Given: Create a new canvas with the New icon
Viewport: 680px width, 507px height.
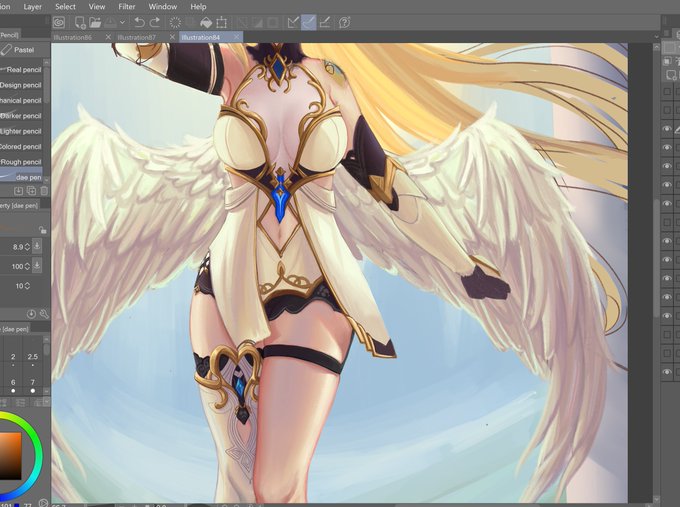Looking at the screenshot, I should (x=80, y=22).
